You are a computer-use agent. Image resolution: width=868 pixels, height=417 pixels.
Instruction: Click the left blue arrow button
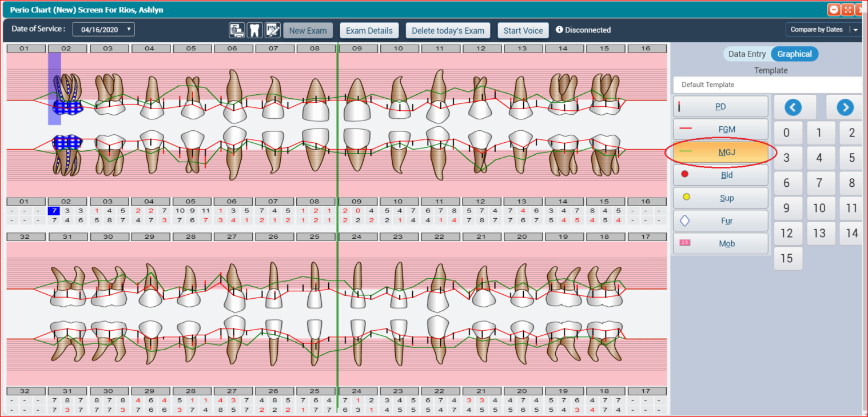tap(793, 107)
